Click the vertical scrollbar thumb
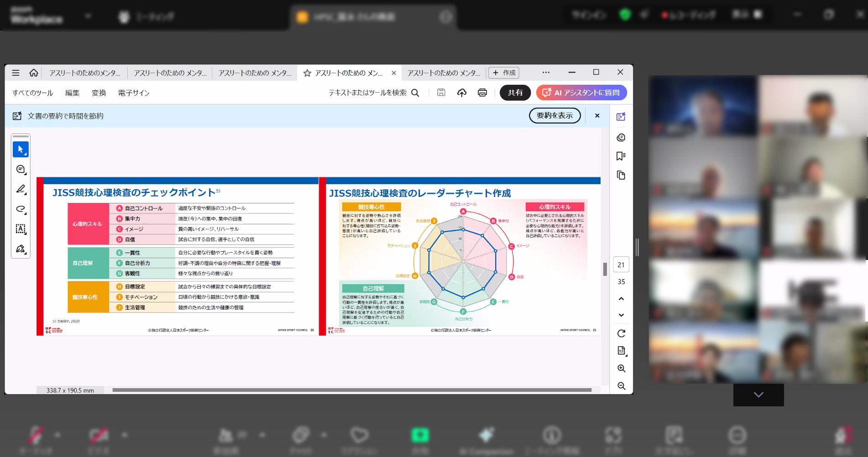Image resolution: width=868 pixels, height=457 pixels. tap(605, 269)
